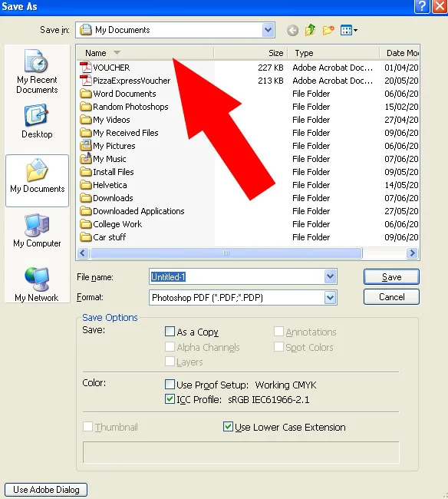Select the My Pictures folder icon
This screenshot has height=499, width=448.
[x=85, y=145]
